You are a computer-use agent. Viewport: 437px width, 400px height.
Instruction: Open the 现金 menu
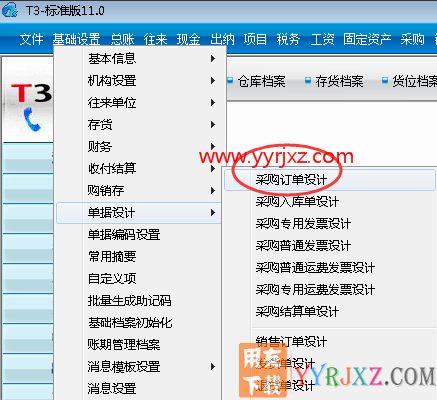pyautogui.click(x=188, y=39)
